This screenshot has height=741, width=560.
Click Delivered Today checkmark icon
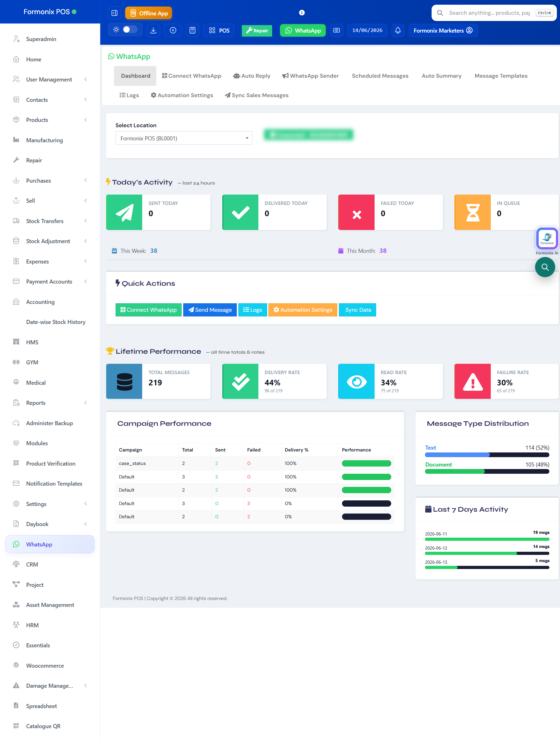(241, 212)
